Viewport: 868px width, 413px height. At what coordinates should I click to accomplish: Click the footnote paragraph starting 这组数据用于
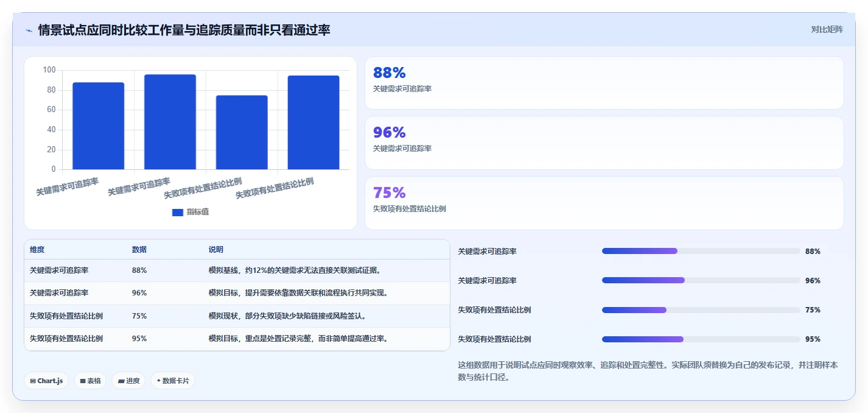(x=648, y=371)
